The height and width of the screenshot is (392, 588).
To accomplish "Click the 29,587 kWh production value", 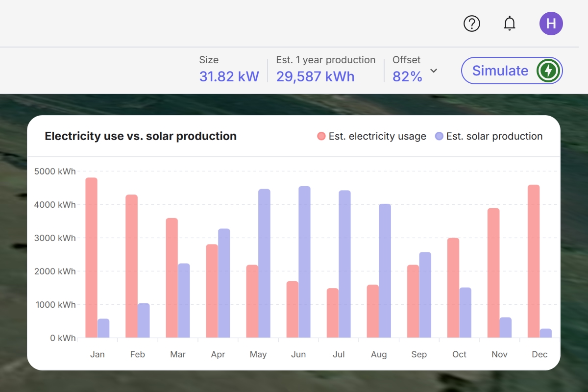I will [x=315, y=76].
